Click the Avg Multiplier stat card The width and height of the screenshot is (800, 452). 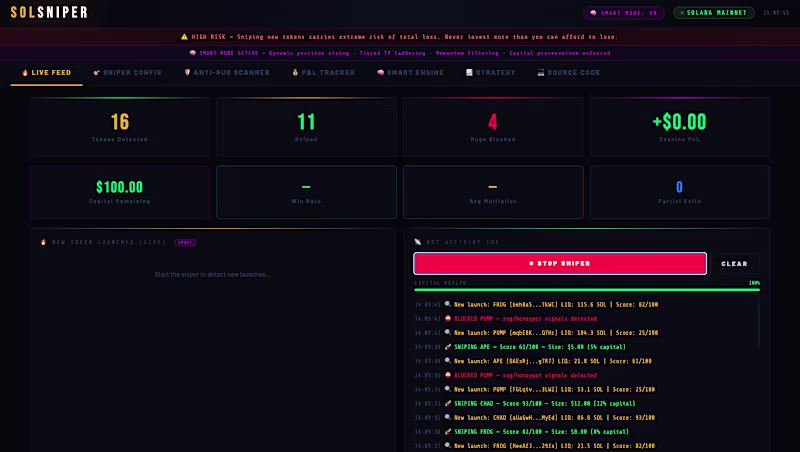(493, 192)
